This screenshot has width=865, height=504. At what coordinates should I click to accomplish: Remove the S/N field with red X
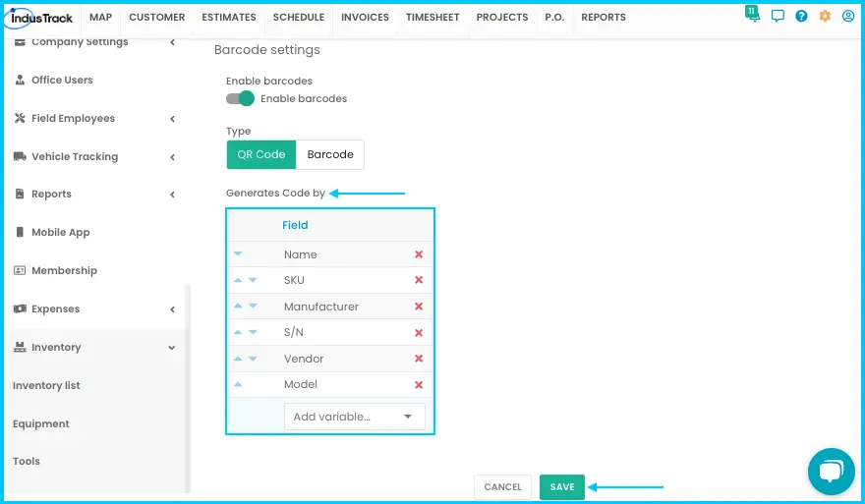click(x=419, y=332)
